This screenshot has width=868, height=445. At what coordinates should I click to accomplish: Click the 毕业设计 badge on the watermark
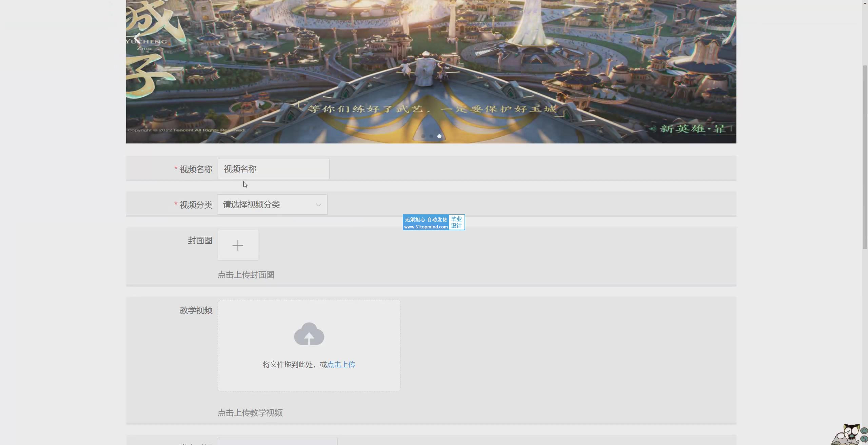click(x=456, y=222)
